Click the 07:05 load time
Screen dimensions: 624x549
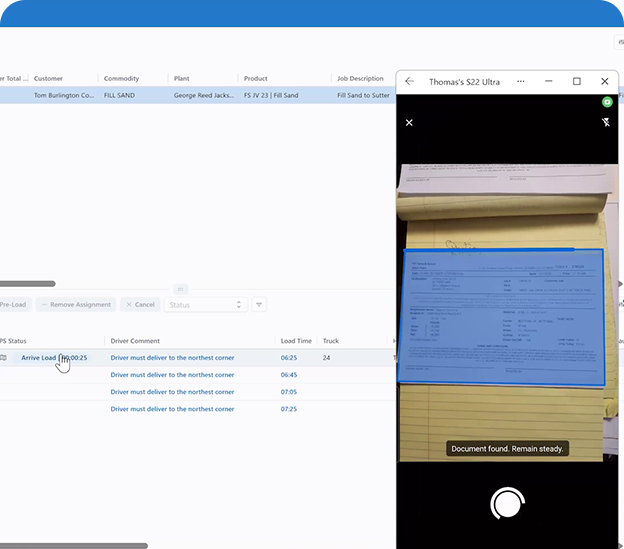pyautogui.click(x=289, y=392)
